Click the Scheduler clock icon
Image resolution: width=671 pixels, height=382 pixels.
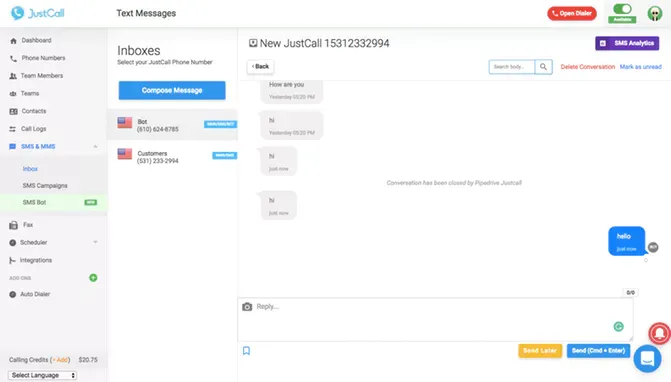pos(13,243)
